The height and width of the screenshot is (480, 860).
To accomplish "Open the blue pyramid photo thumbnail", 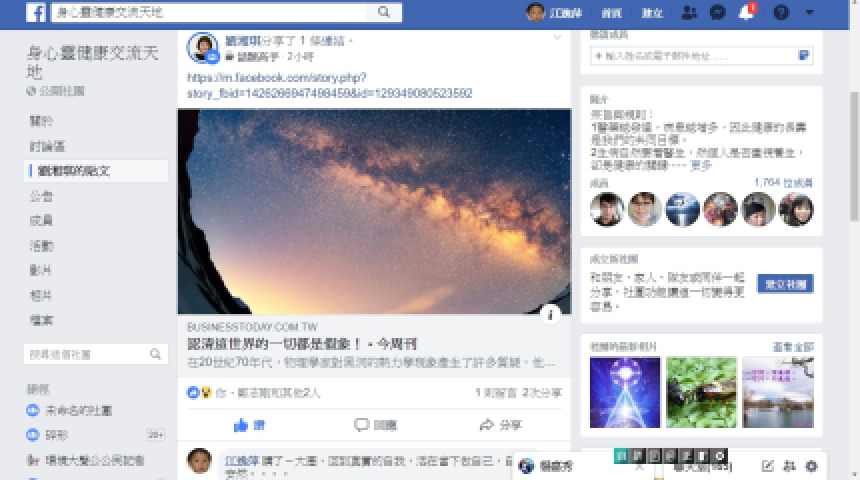I will click(x=625, y=392).
